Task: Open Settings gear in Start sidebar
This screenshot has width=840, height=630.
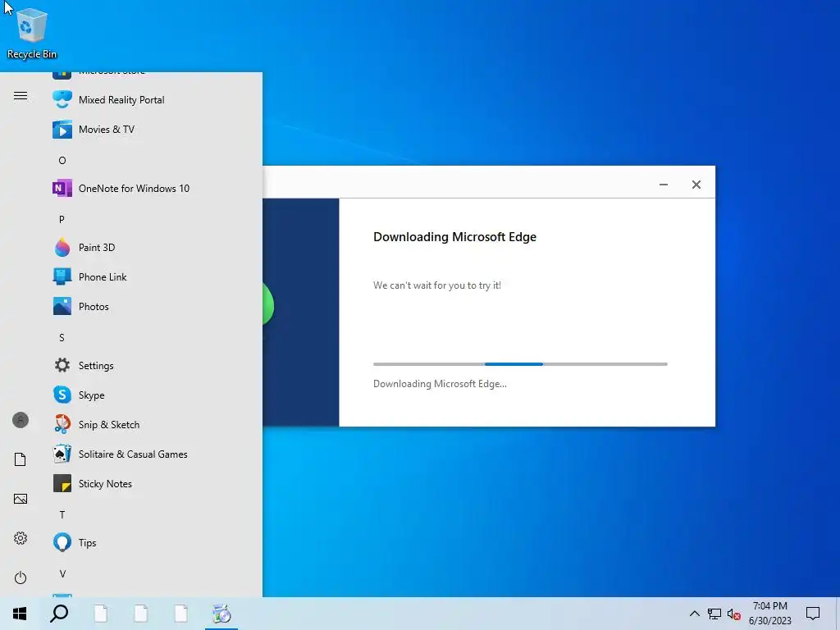Action: tap(21, 538)
